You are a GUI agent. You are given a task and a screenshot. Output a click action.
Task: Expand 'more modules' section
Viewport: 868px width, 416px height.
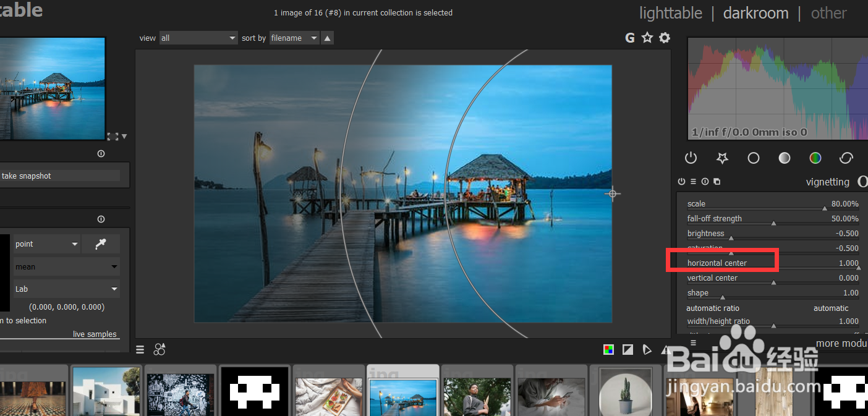[x=841, y=344]
